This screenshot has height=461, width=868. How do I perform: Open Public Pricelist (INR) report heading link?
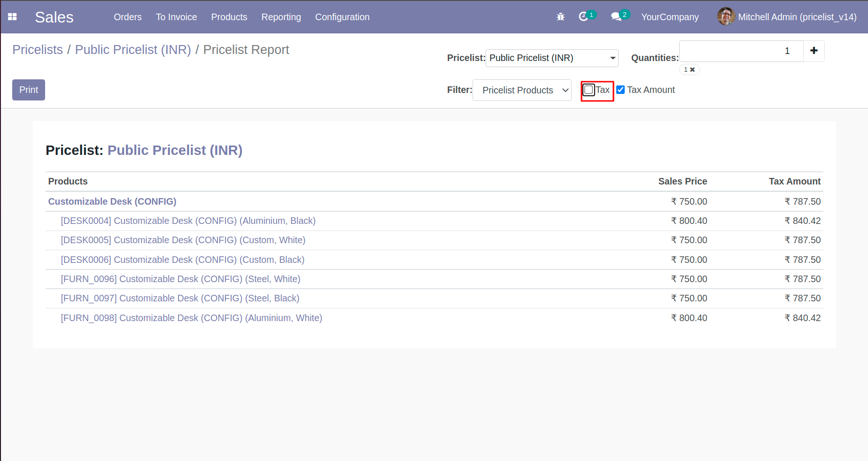pos(175,150)
